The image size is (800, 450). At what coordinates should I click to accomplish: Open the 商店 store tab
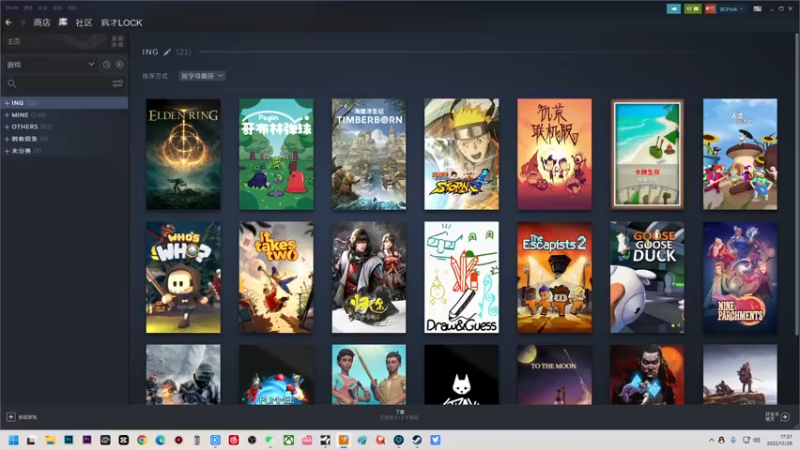coord(42,22)
